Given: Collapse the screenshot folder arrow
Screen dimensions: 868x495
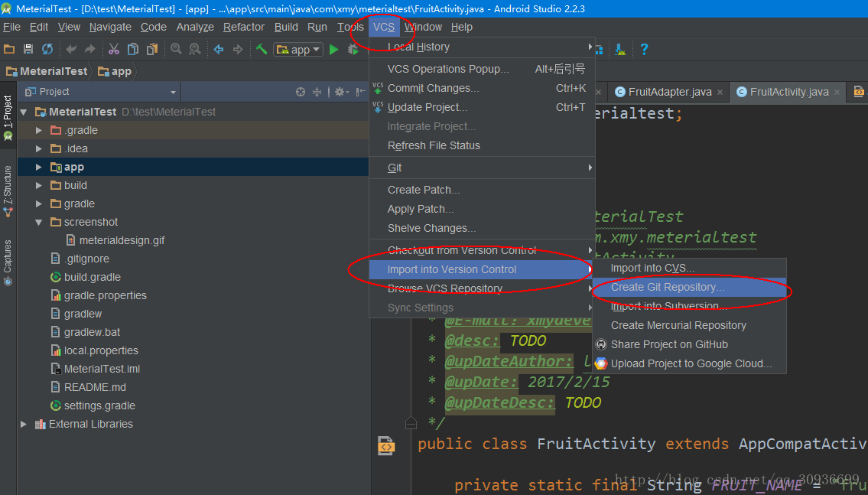Looking at the screenshot, I should tap(39, 222).
